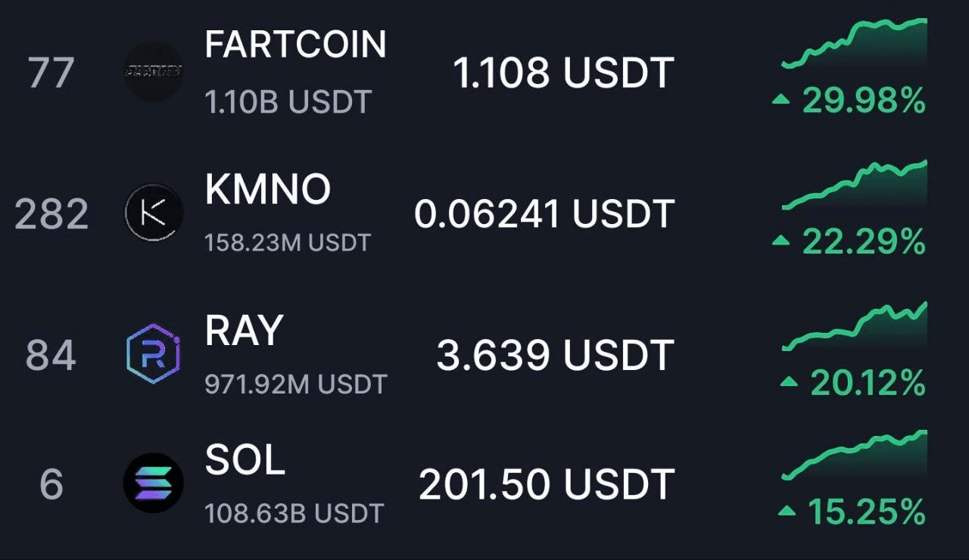Tap the up arrow beside 15.25%
Viewport: 969px width, 560px height.
point(788,512)
